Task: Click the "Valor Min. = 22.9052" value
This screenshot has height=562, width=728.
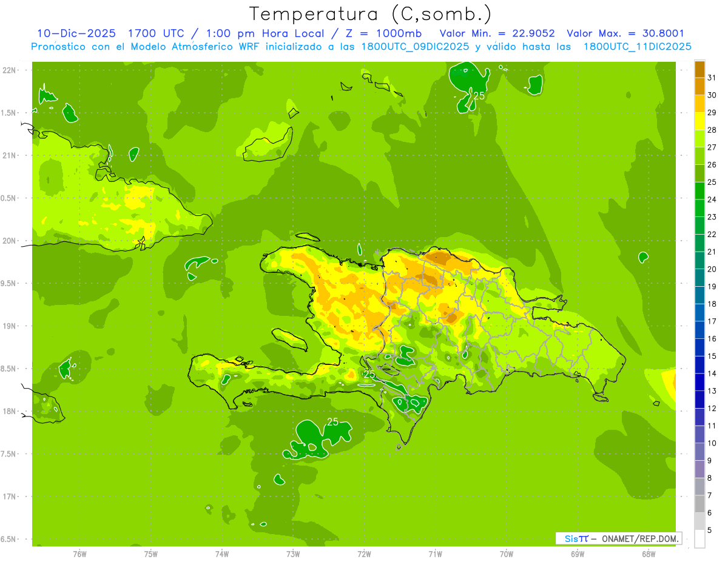Action: (497, 33)
